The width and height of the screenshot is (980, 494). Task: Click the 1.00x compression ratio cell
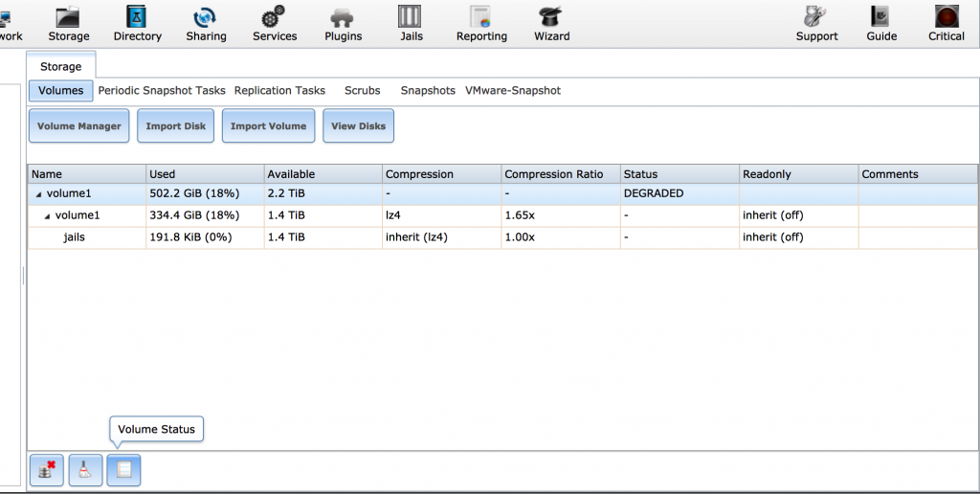pos(561,237)
